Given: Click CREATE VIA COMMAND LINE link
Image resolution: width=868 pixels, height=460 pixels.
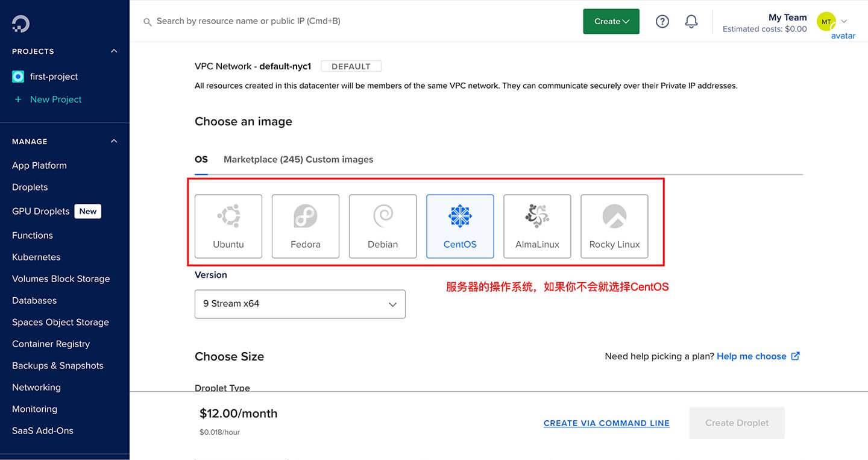Looking at the screenshot, I should 606,423.
